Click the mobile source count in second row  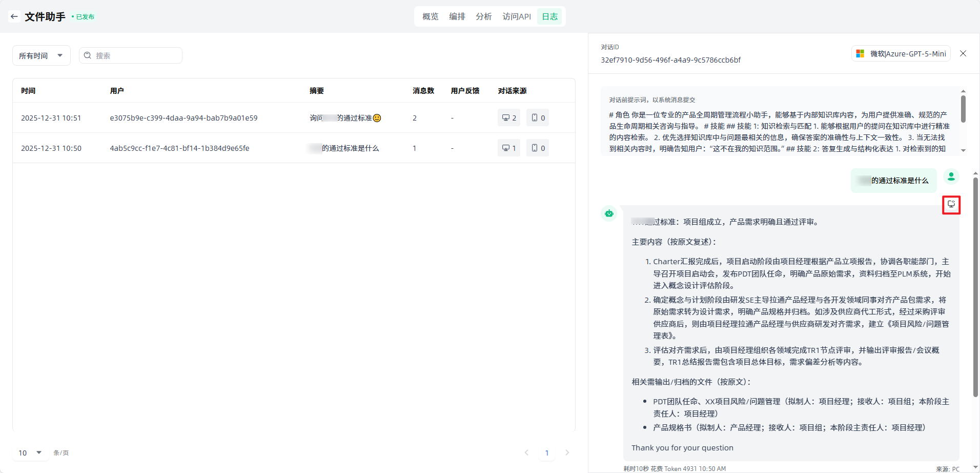tap(538, 148)
